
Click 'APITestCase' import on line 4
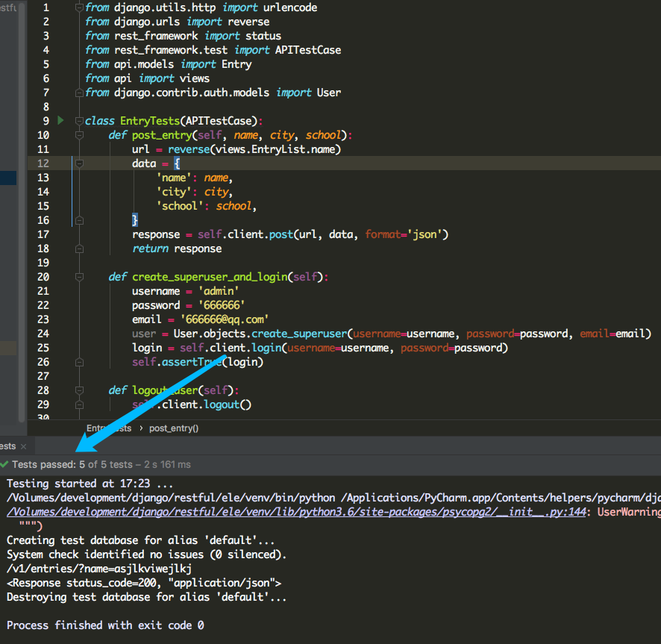pos(308,50)
